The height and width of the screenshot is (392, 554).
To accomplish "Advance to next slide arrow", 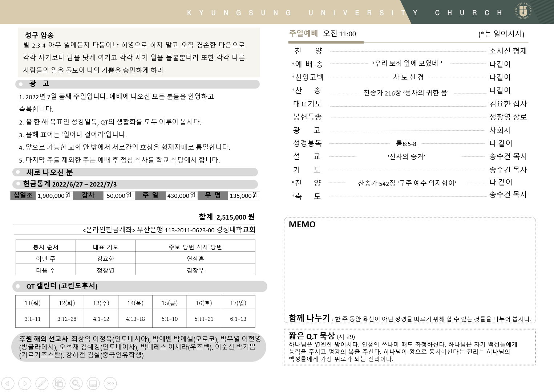I will 25,383.
